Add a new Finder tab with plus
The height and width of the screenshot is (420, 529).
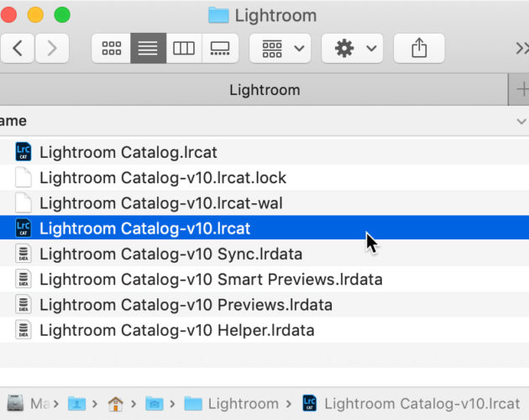pos(522,90)
